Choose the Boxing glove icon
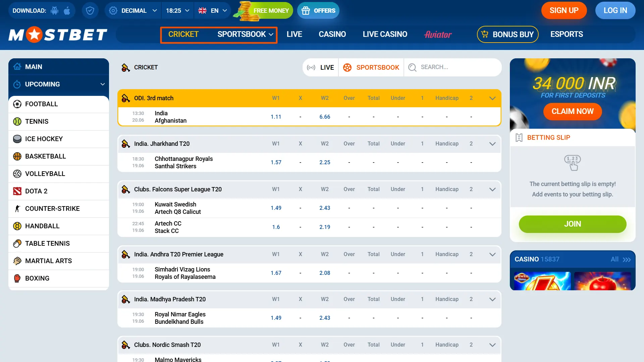 click(x=17, y=279)
